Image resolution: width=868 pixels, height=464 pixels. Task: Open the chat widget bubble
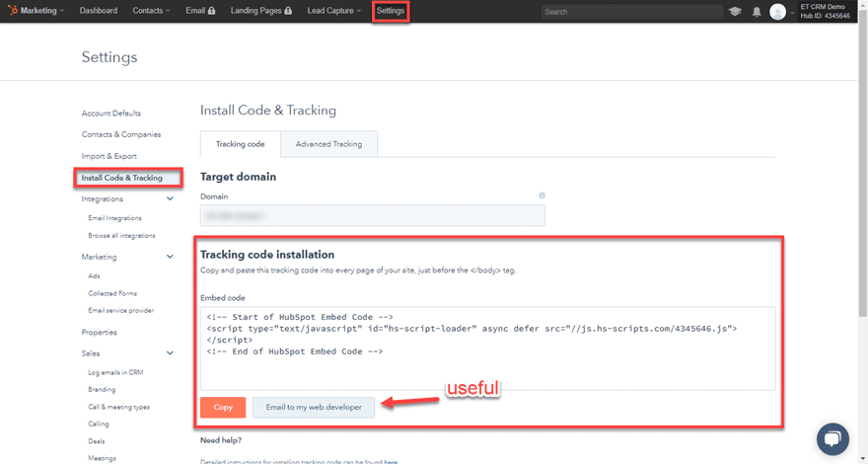(x=832, y=439)
